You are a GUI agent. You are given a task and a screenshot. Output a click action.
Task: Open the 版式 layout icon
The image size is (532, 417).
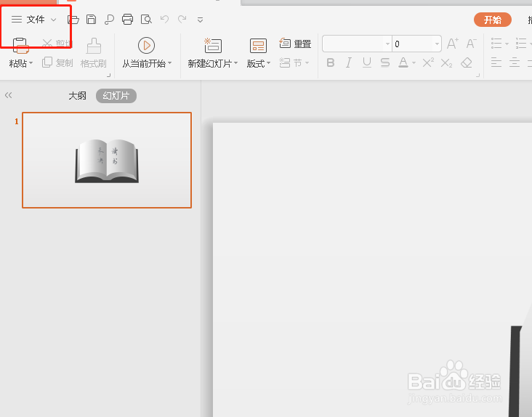click(x=258, y=46)
